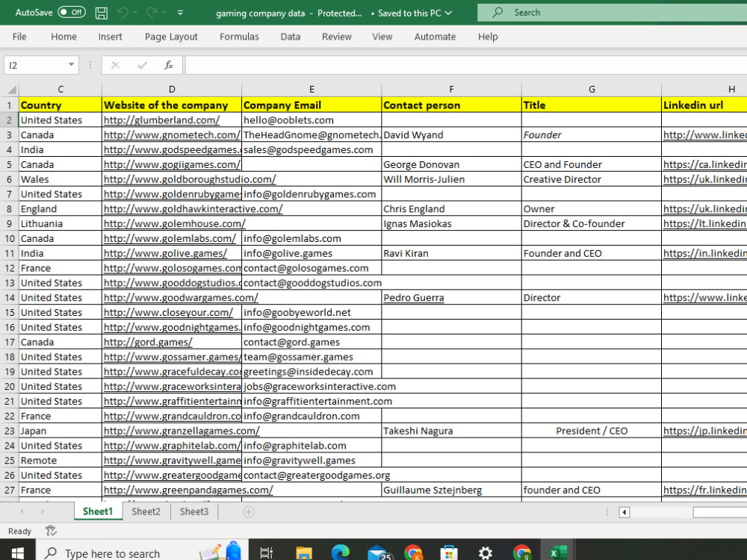747x560 pixels.
Task: Open George Donovan's ca.linkedin url
Action: (x=704, y=164)
